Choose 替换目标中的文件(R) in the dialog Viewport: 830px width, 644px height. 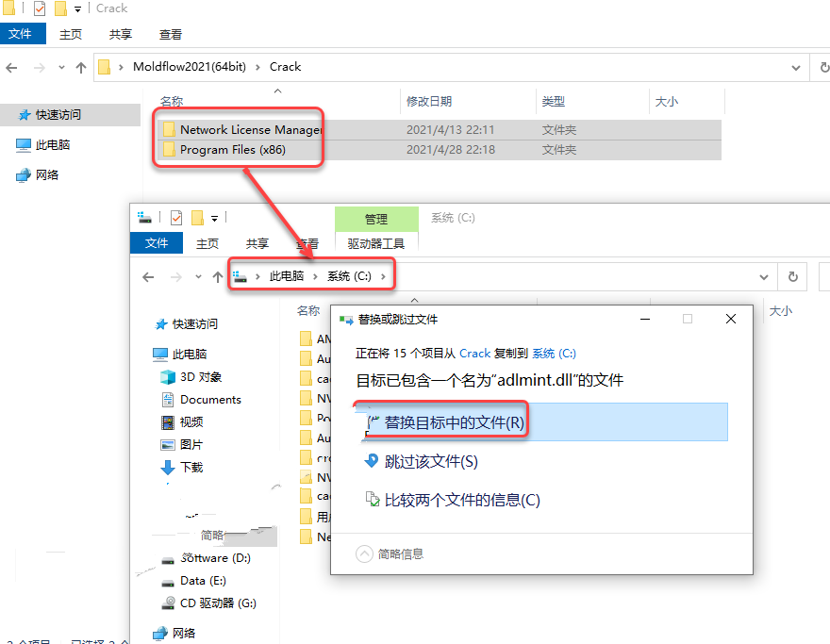tap(541, 421)
